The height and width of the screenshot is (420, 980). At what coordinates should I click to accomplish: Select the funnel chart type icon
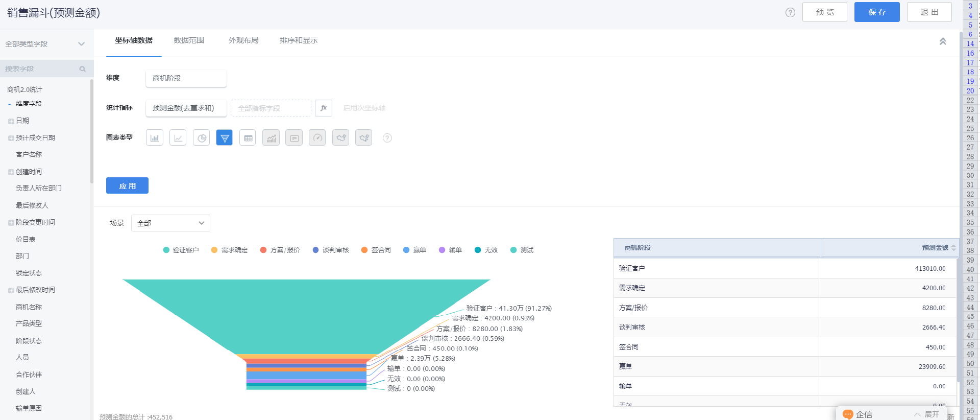tap(225, 137)
